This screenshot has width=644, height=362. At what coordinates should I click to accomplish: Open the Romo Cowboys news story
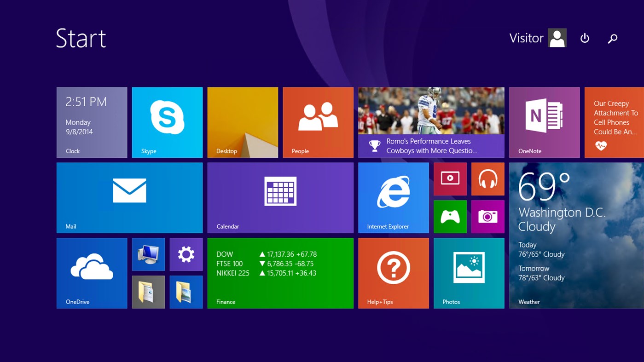430,122
